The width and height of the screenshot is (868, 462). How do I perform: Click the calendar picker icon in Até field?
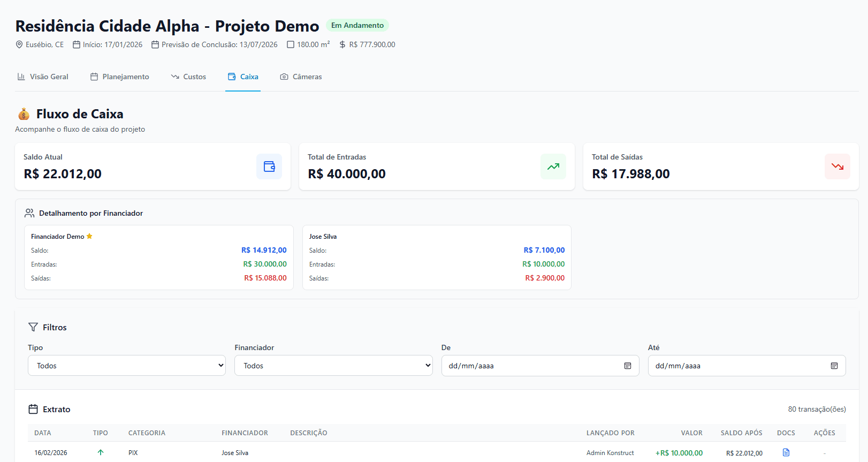834,366
